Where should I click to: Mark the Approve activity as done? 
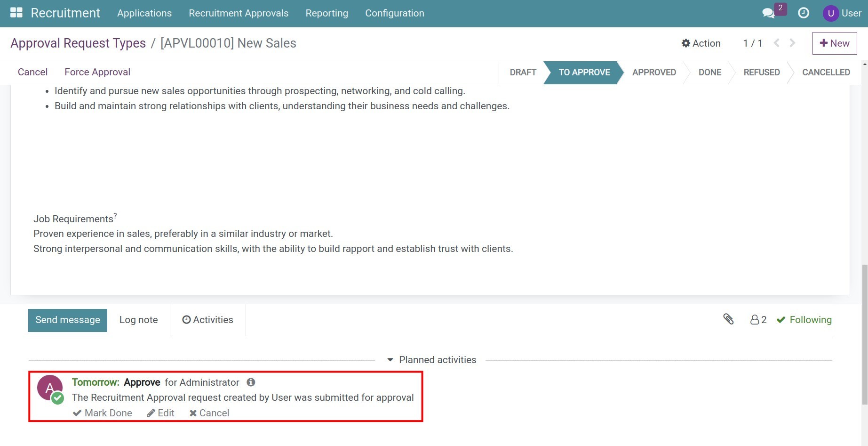103,413
